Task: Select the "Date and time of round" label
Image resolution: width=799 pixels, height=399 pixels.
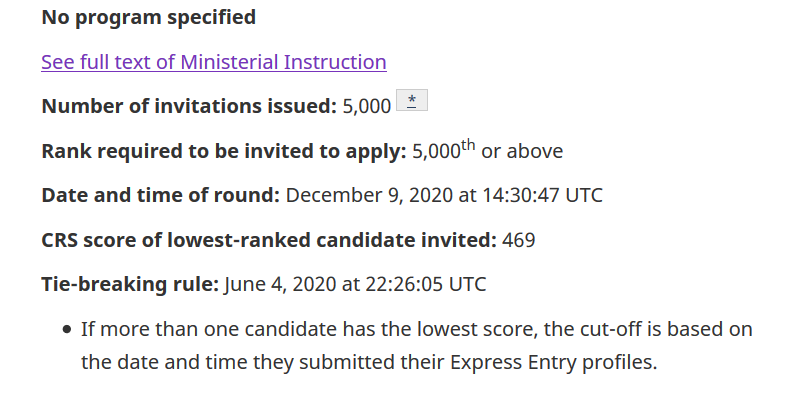Action: point(161,196)
